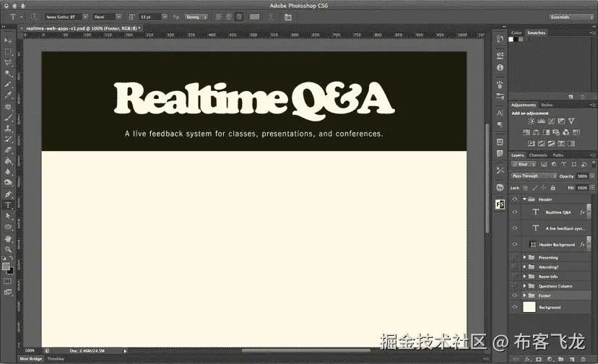598x364 pixels.
Task: Select the Rectangular Marquee tool
Action: (8, 51)
